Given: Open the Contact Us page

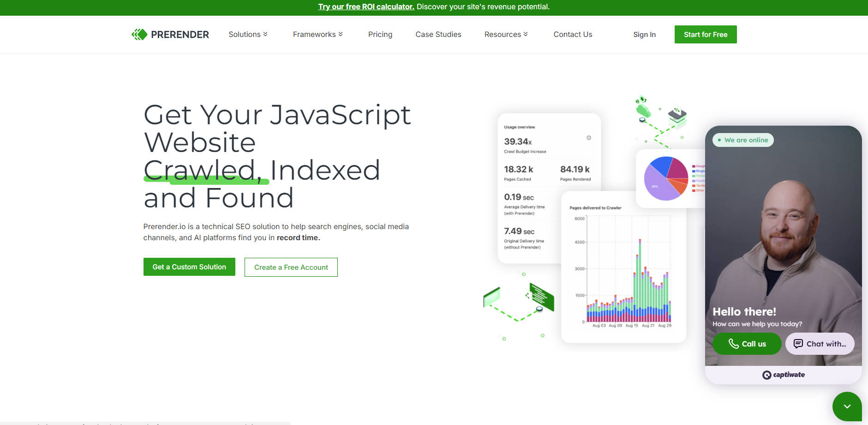Looking at the screenshot, I should pyautogui.click(x=573, y=35).
